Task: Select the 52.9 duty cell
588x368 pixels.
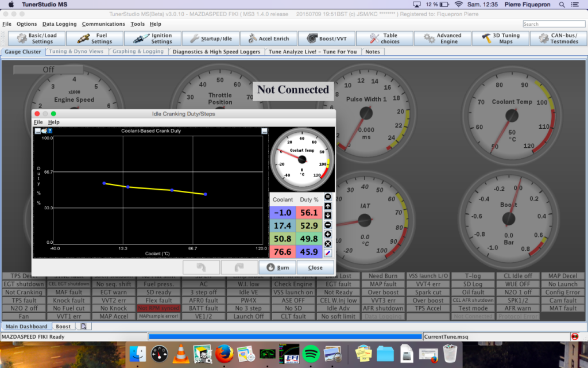Action: pos(309,225)
